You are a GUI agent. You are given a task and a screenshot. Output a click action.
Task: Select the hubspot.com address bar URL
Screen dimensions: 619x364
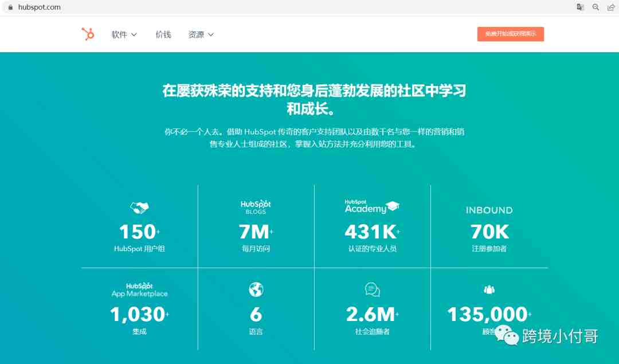(39, 7)
